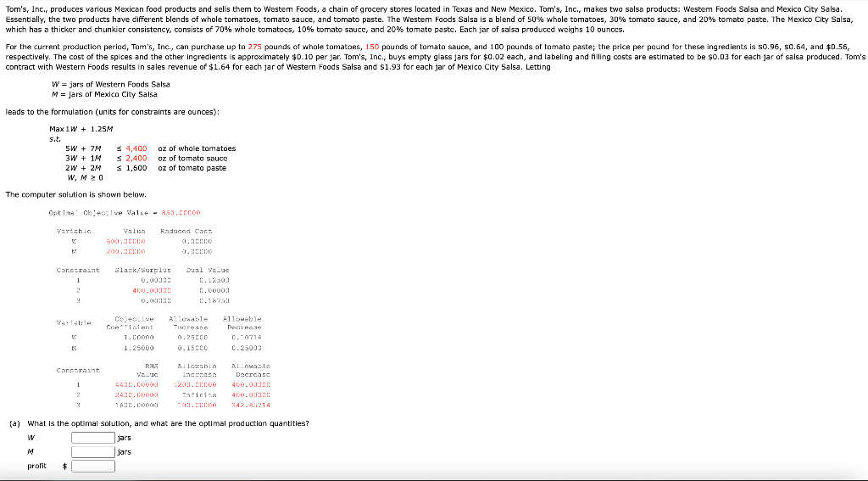This screenshot has height=481, width=868.
Task: Select dual value 0.18750 of constraint 3
Action: coord(214,300)
